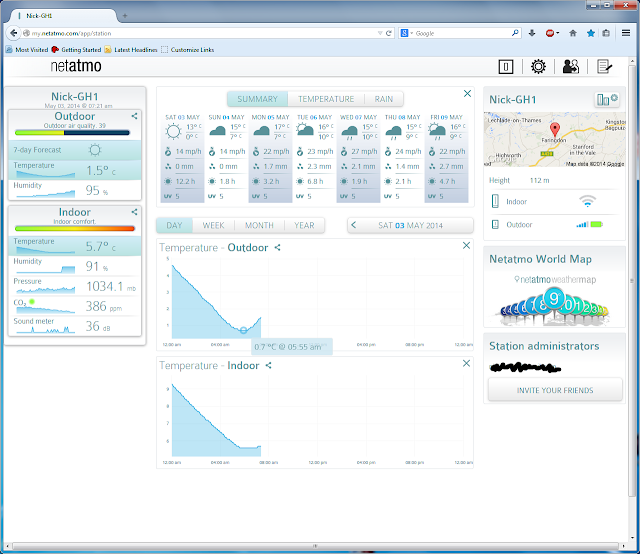Click the user accounts icon in header
Image resolution: width=640 pixels, height=554 pixels.
click(x=571, y=67)
